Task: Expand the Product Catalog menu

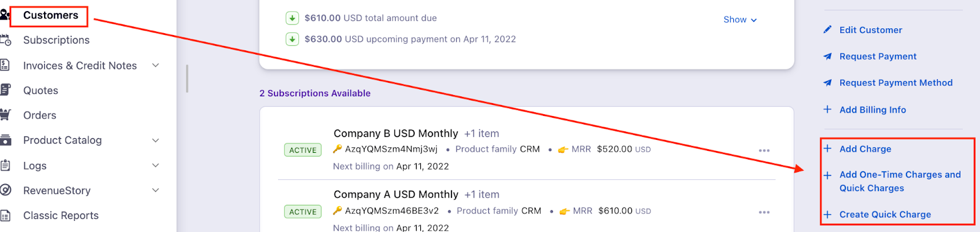Action: [156, 140]
